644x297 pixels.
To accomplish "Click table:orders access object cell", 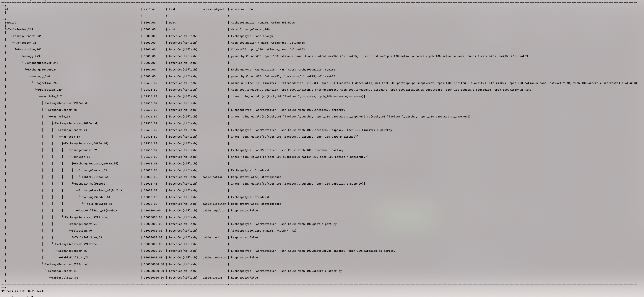I will point(212,278).
